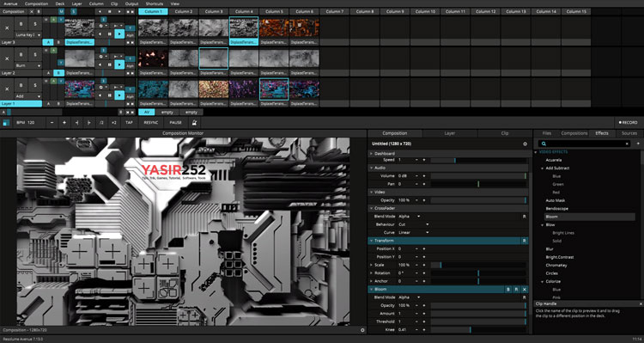The image size is (644, 343).
Task: Play Layer 2's clip backwards
Action: click(100, 64)
